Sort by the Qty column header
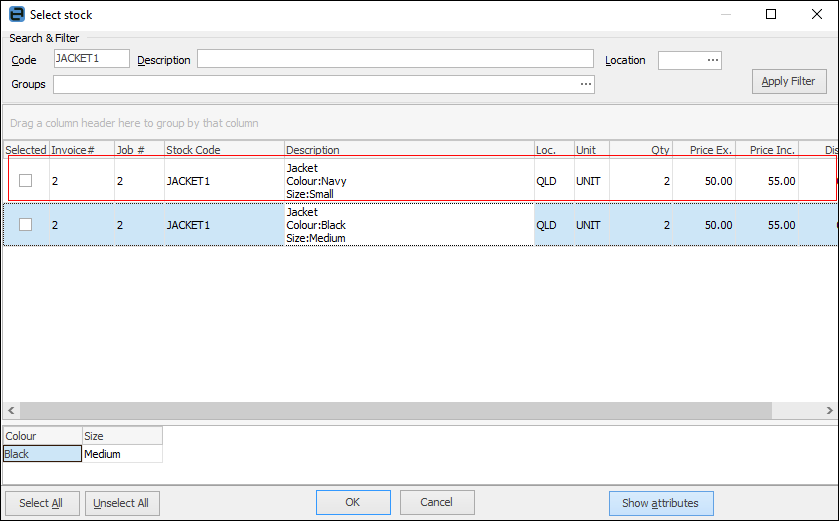The width and height of the screenshot is (839, 521). 641,150
